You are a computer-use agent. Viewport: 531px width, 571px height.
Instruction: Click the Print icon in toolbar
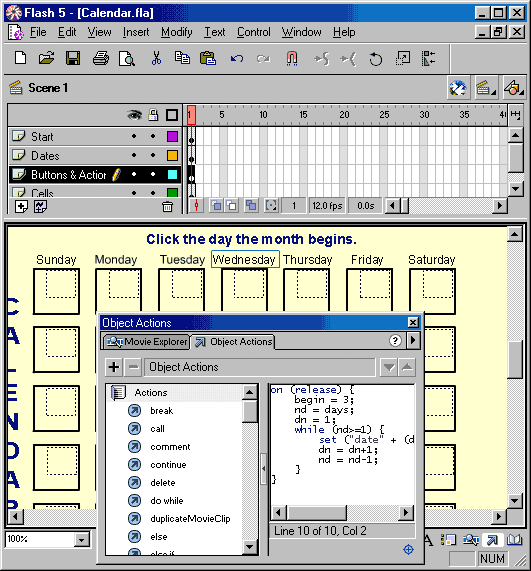[x=101, y=58]
